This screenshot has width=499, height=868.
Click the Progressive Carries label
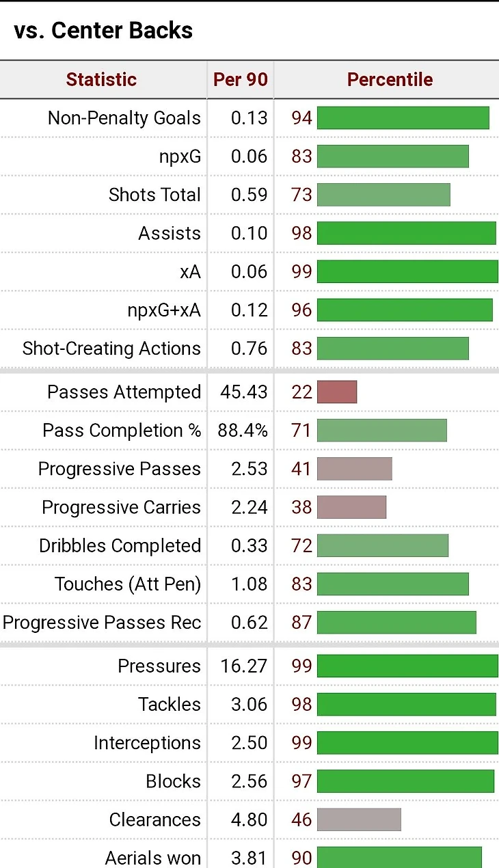coord(121,507)
